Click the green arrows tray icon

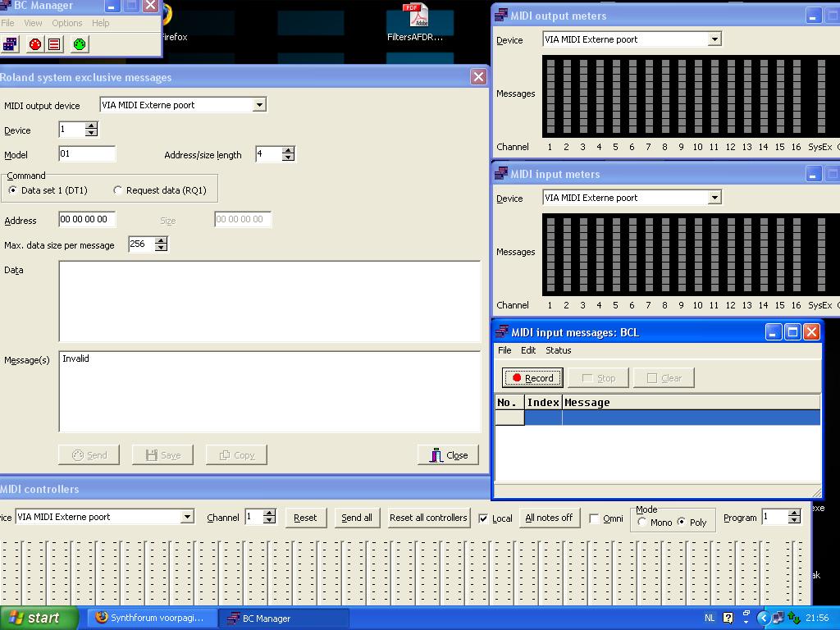pyautogui.click(x=794, y=618)
